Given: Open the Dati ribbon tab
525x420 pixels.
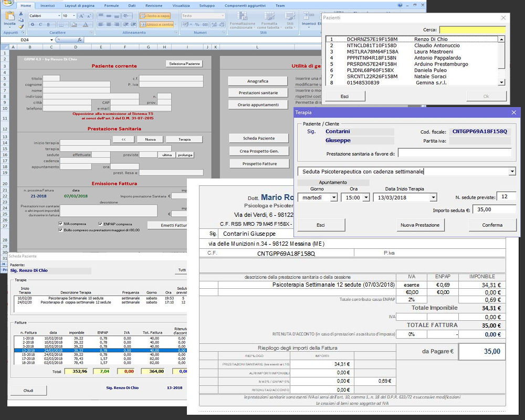Looking at the screenshot, I should tap(132, 6).
